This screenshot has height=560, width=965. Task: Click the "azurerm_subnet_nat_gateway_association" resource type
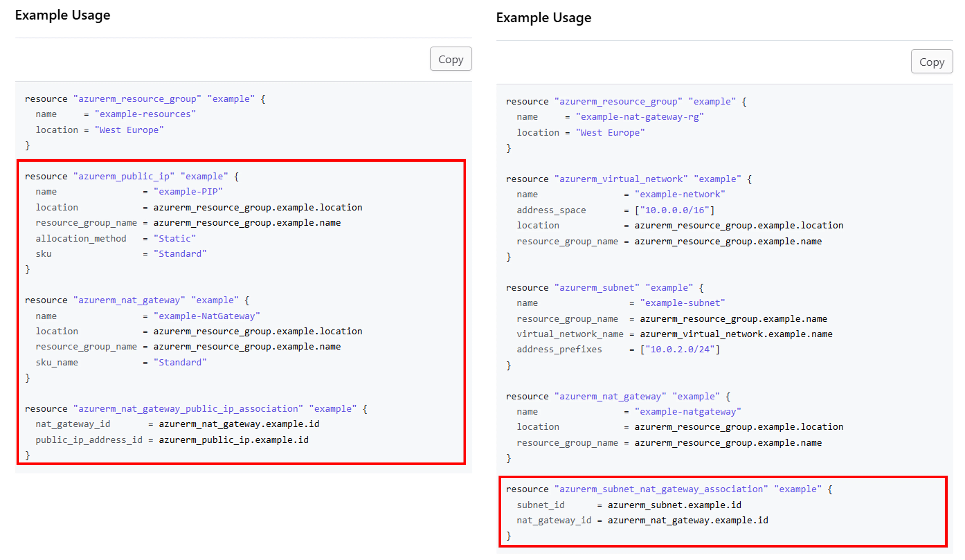pyautogui.click(x=661, y=489)
